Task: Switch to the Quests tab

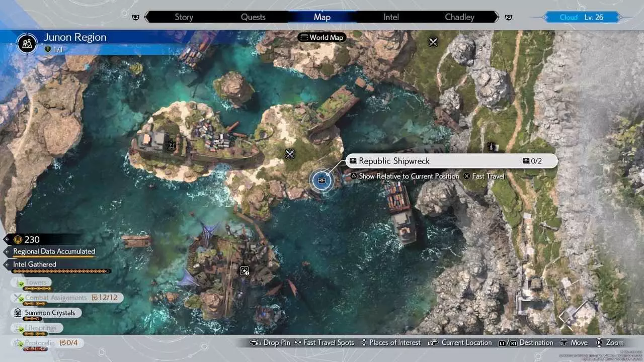Action: pos(253,17)
